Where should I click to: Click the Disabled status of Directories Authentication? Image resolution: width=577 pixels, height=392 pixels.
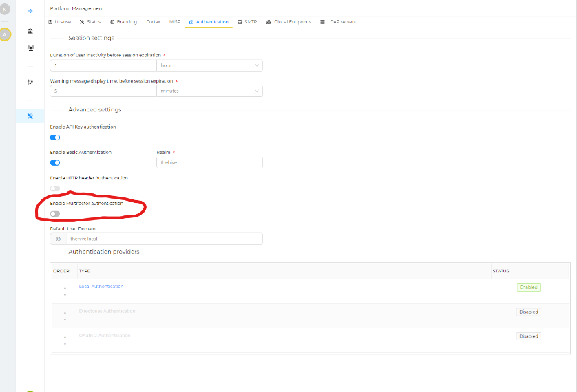[528, 312]
